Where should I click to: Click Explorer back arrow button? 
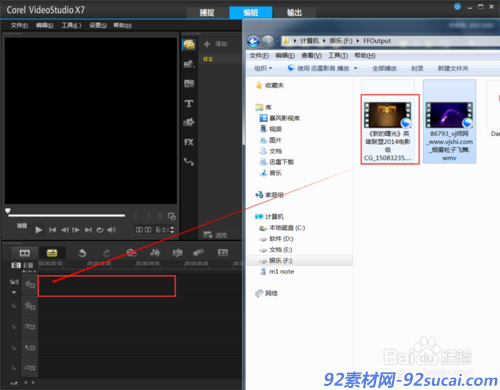tap(253, 41)
